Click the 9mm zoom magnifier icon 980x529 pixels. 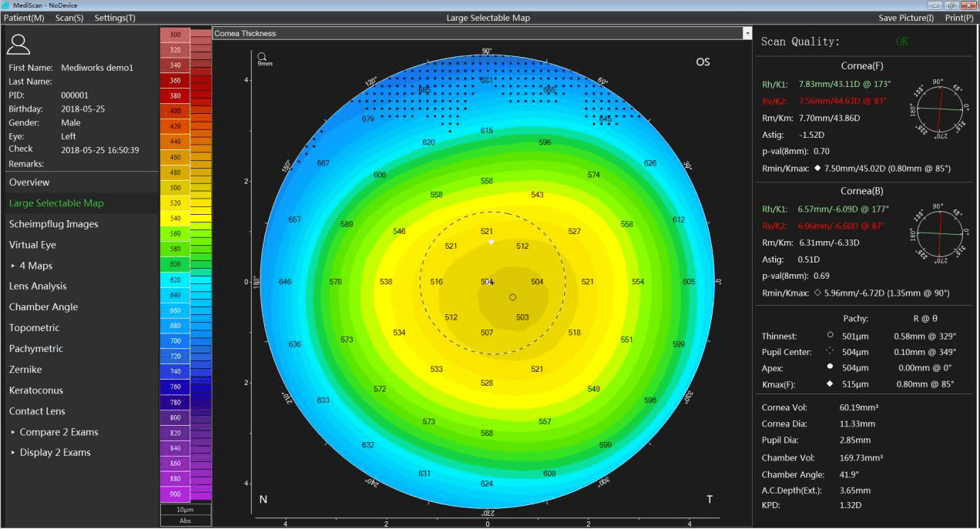tap(263, 57)
